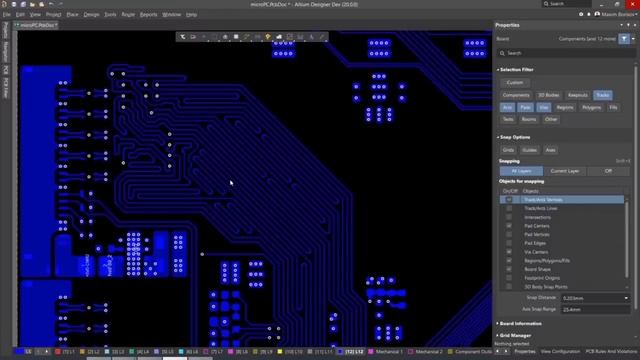Click the blue filter funnel button in Properties
The image size is (640, 360).
click(x=624, y=39)
